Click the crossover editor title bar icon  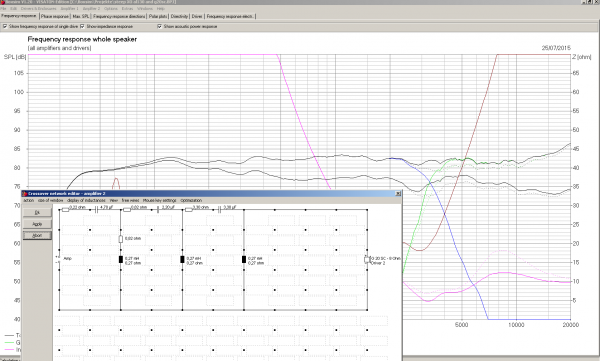point(24,194)
